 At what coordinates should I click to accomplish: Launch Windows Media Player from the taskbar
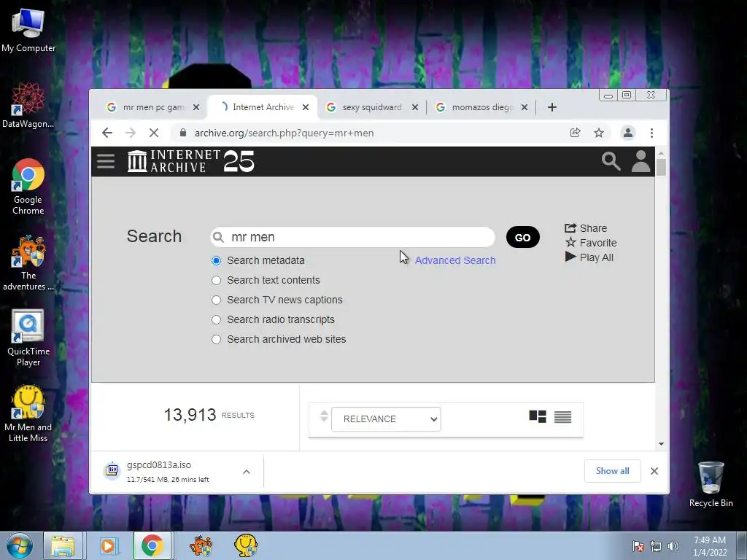[x=109, y=545]
